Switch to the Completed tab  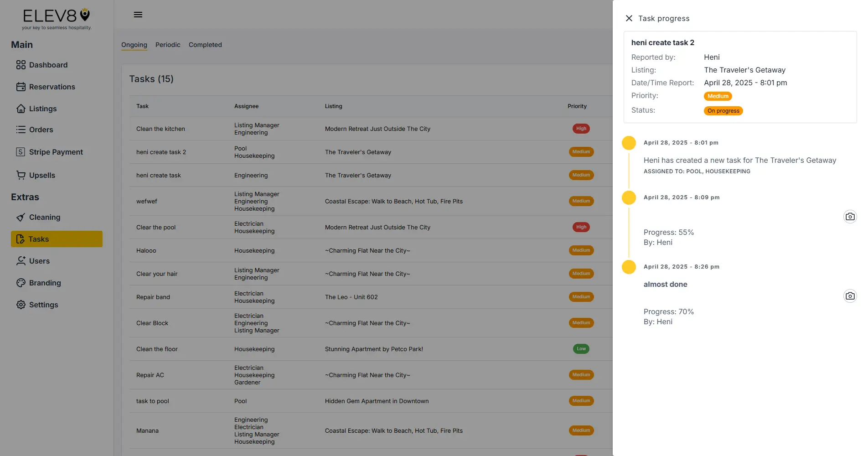(x=205, y=45)
